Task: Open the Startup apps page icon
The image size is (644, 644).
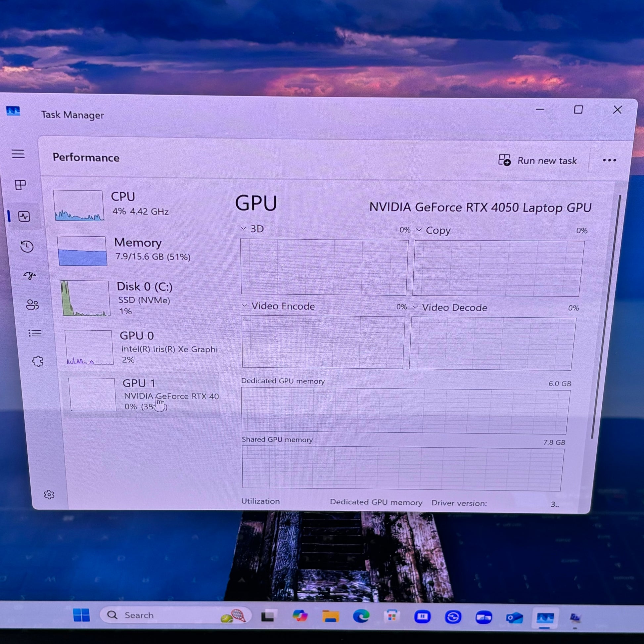Action: (30, 275)
